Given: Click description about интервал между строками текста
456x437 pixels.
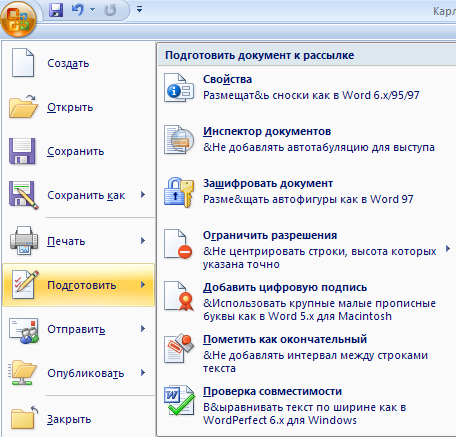Looking at the screenshot, I should (x=316, y=361).
